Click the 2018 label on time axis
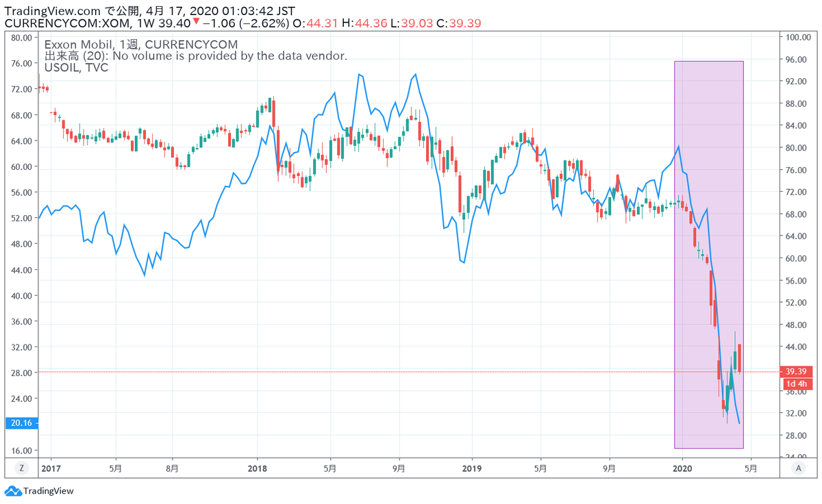 [x=258, y=468]
